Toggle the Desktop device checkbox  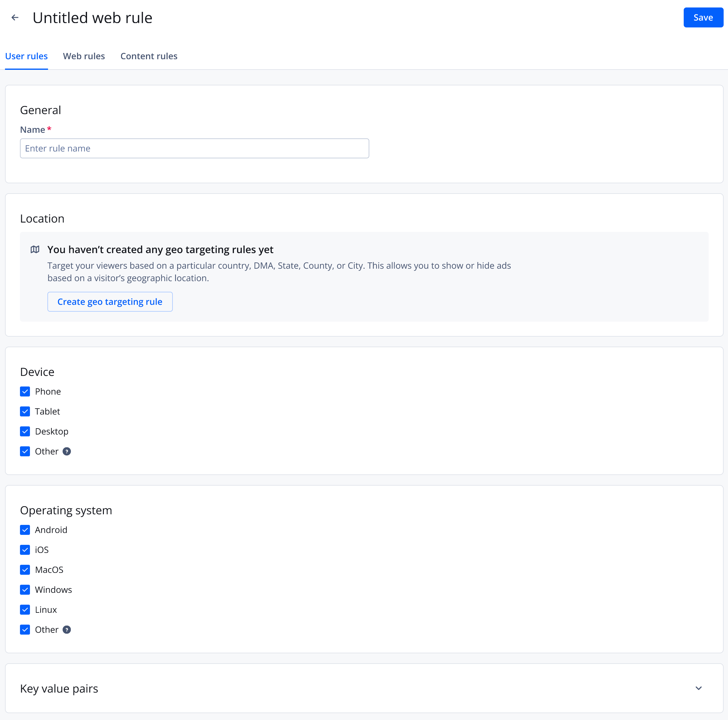point(25,431)
